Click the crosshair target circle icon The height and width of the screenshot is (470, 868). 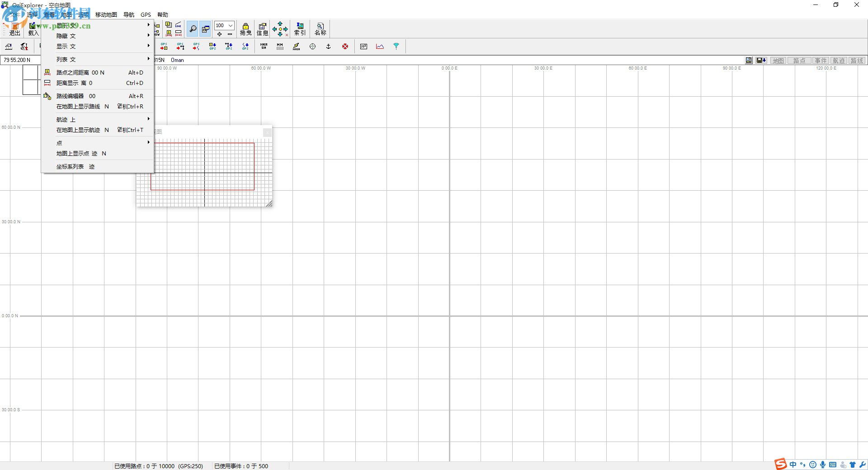(312, 46)
